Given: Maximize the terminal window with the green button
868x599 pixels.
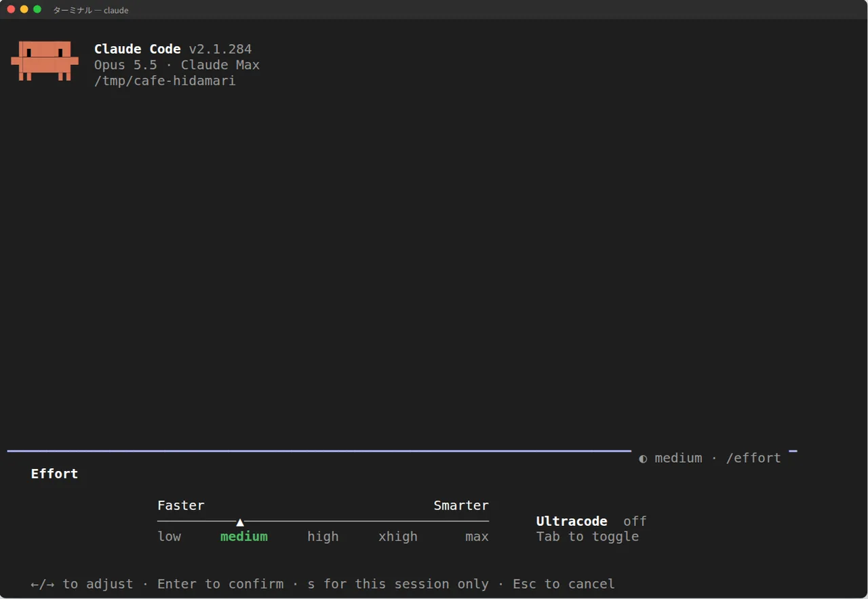Looking at the screenshot, I should tap(37, 9).
